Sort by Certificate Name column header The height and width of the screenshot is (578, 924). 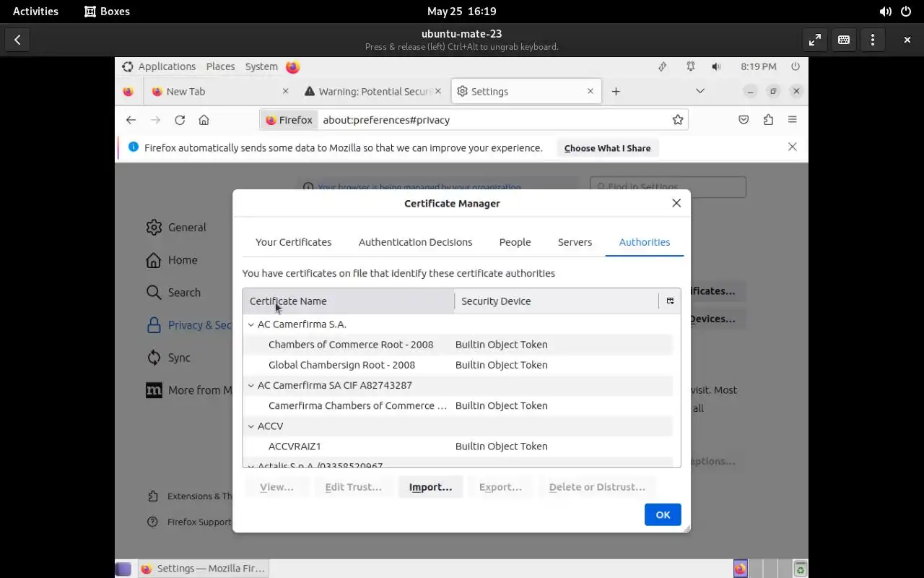[349, 301]
